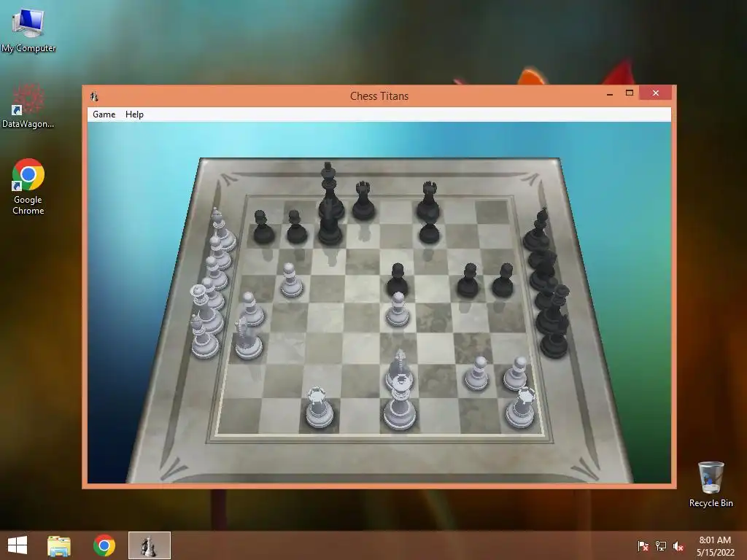Viewport: 747px width, 560px height.
Task: Open the taskbar clock showing 8:01 AM
Action: tap(715, 545)
